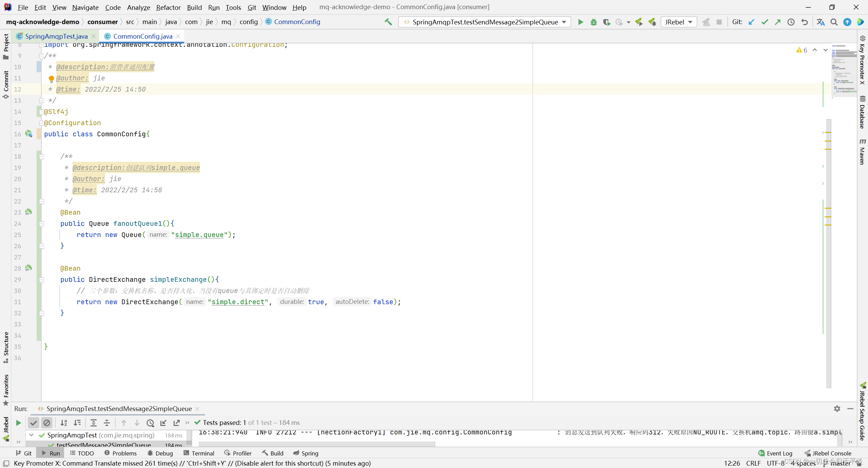Toggle the Project tool window

coord(6,46)
